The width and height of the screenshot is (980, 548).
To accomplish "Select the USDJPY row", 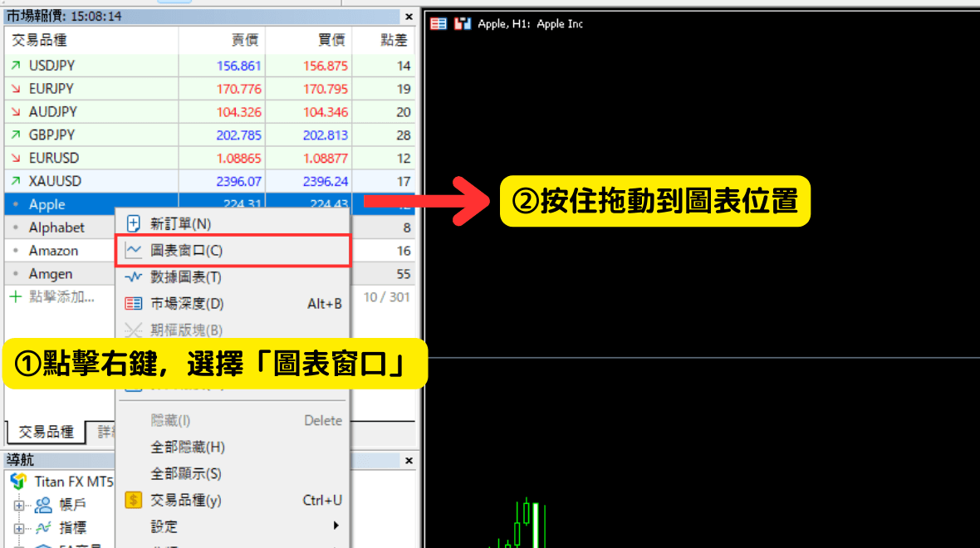I will click(x=210, y=66).
